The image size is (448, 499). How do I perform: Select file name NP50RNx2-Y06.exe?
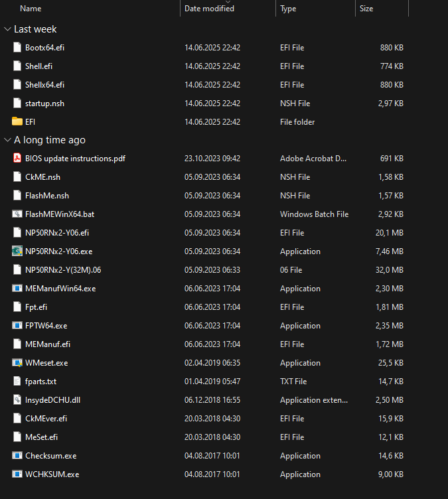pyautogui.click(x=59, y=251)
